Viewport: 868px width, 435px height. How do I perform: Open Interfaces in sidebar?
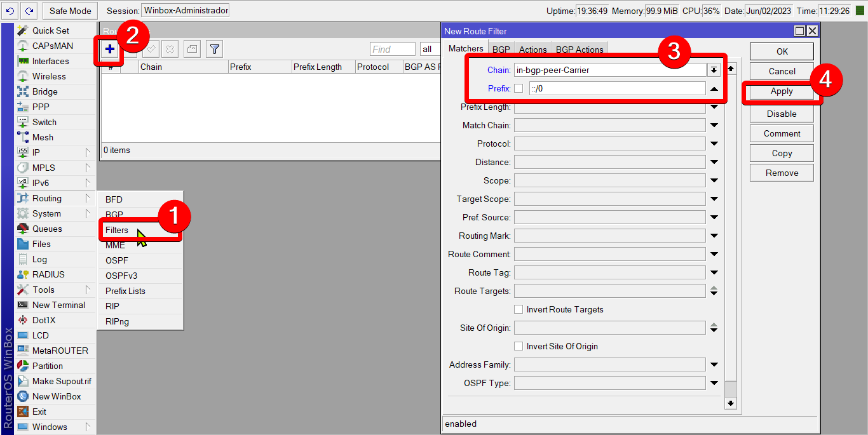pyautogui.click(x=55, y=61)
